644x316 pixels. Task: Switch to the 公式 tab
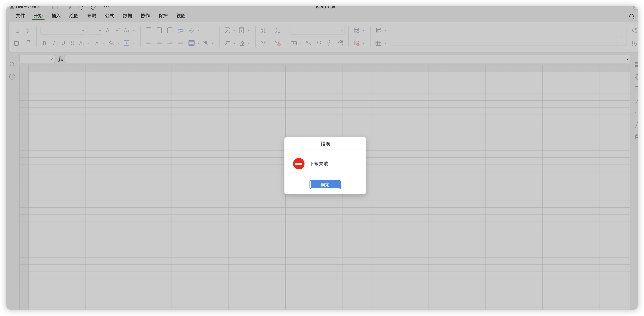109,16
